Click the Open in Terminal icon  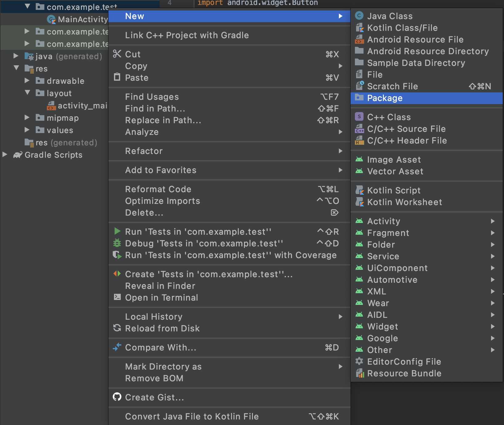click(x=117, y=297)
